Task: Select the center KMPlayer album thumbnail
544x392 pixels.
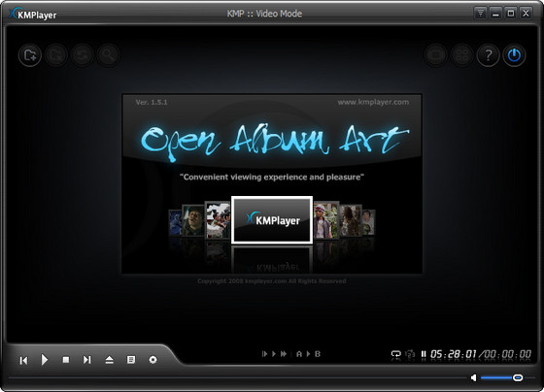Action: [x=272, y=220]
